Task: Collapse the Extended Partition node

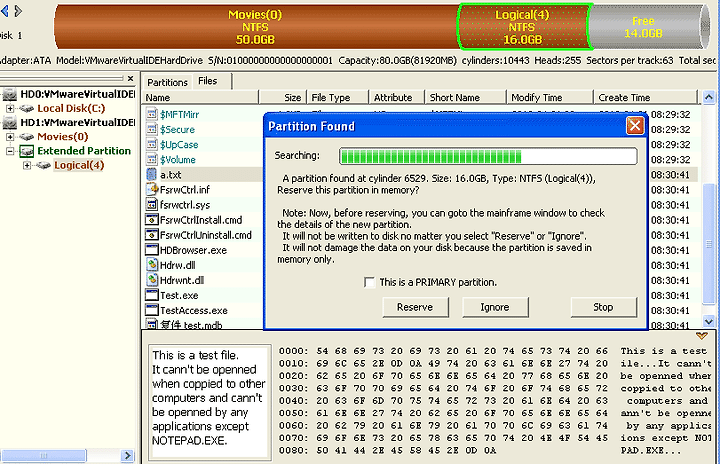Action: (x=10, y=151)
